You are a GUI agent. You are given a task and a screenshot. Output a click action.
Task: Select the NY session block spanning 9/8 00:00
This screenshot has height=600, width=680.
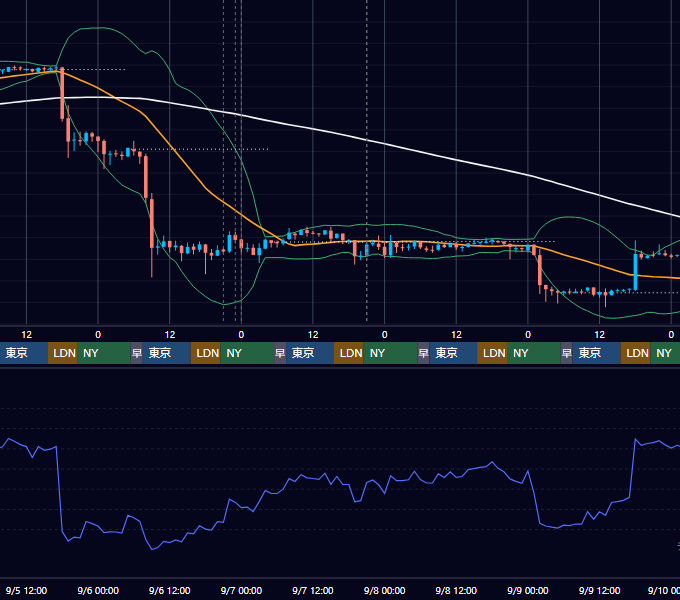pos(391,353)
